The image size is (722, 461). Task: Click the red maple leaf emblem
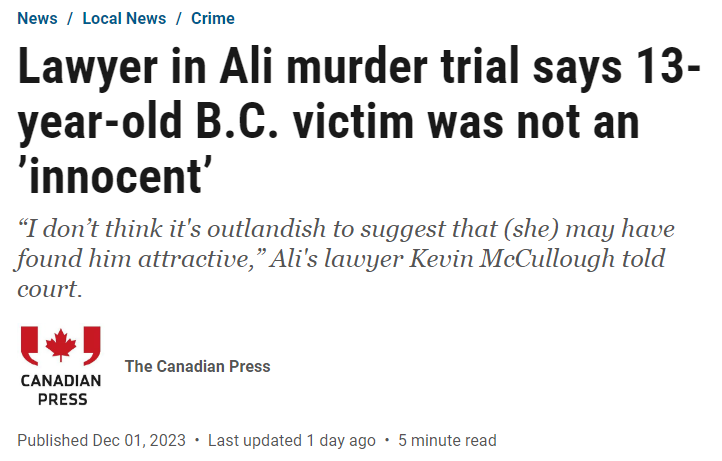pyautogui.click(x=61, y=345)
